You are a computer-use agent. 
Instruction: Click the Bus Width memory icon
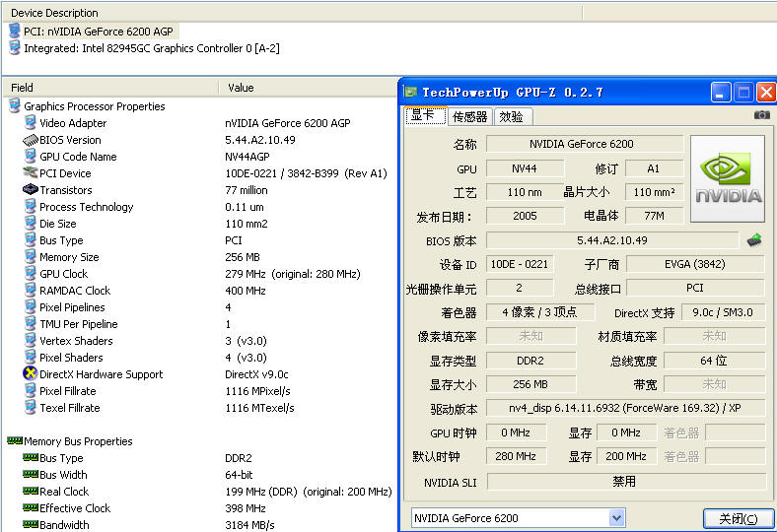coord(31,474)
